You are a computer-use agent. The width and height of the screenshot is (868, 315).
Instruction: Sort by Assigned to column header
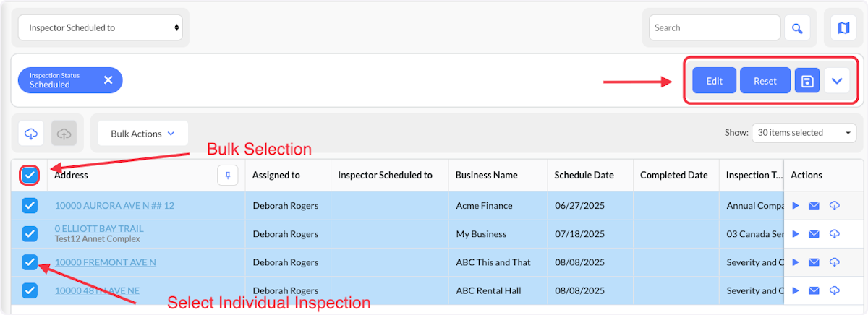click(276, 175)
